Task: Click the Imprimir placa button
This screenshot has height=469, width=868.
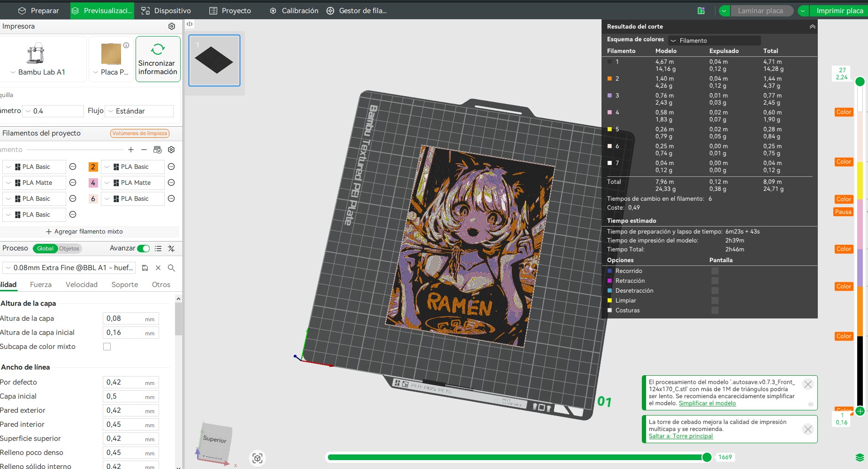Action: coord(839,10)
